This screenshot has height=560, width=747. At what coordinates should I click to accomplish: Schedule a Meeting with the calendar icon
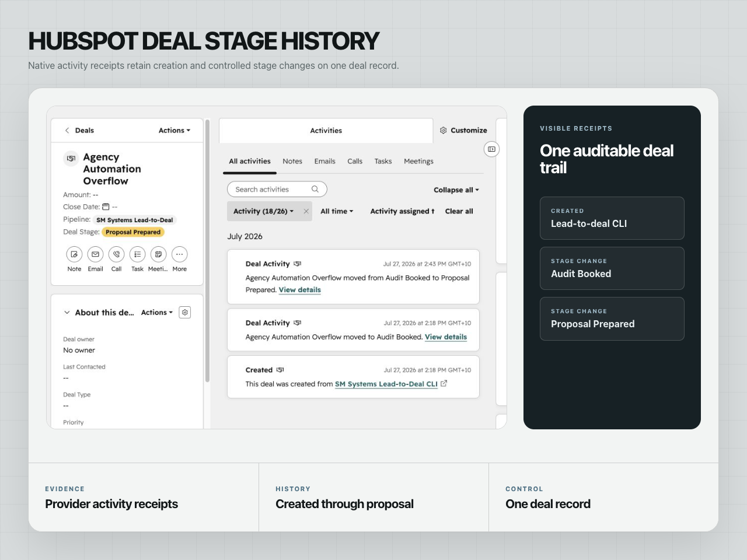coord(158,254)
